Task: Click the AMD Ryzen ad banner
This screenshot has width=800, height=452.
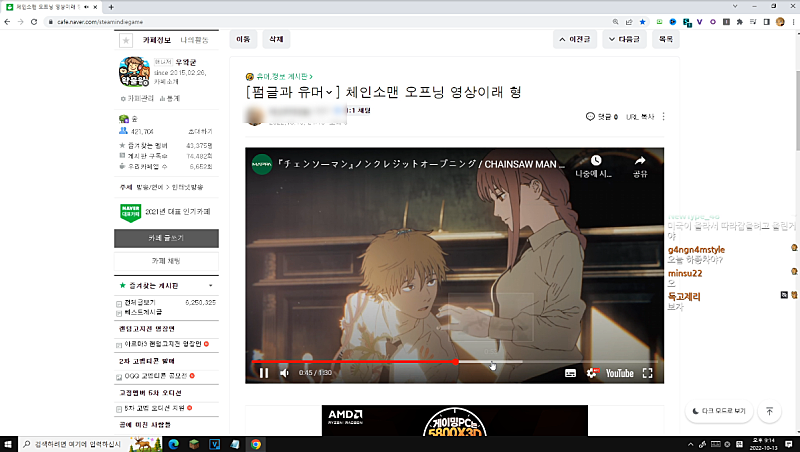Action: [x=455, y=421]
